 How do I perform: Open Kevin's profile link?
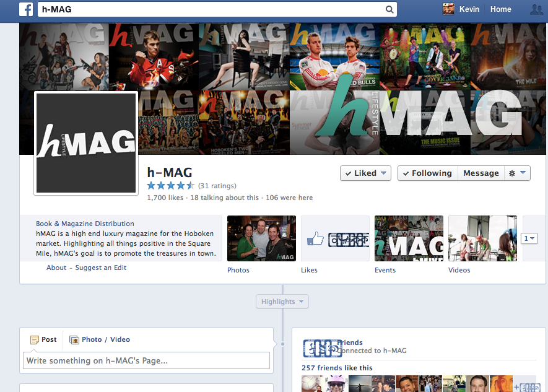click(x=469, y=9)
